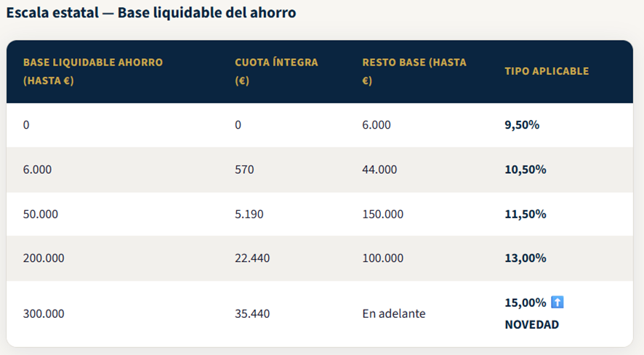This screenshot has width=644, height=355.
Task: Select the 35.440 cuota íntegra cell
Action: point(251,314)
